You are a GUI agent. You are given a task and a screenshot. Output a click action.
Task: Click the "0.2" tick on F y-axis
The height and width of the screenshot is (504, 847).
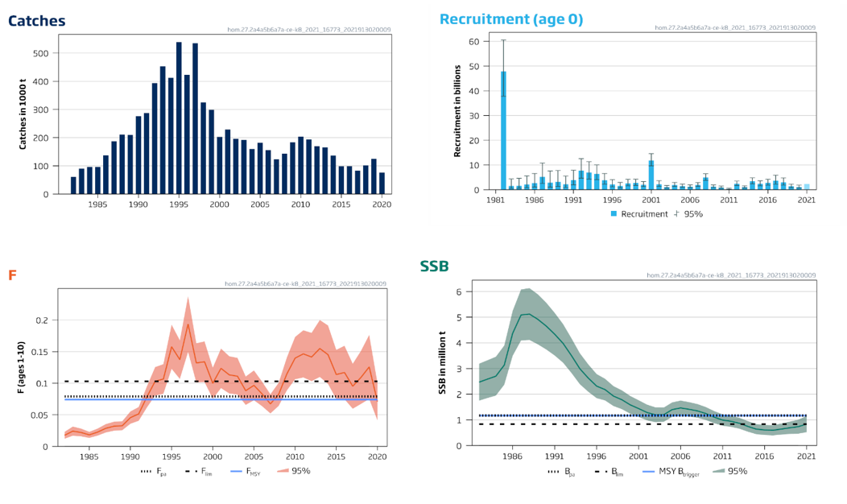[42, 320]
